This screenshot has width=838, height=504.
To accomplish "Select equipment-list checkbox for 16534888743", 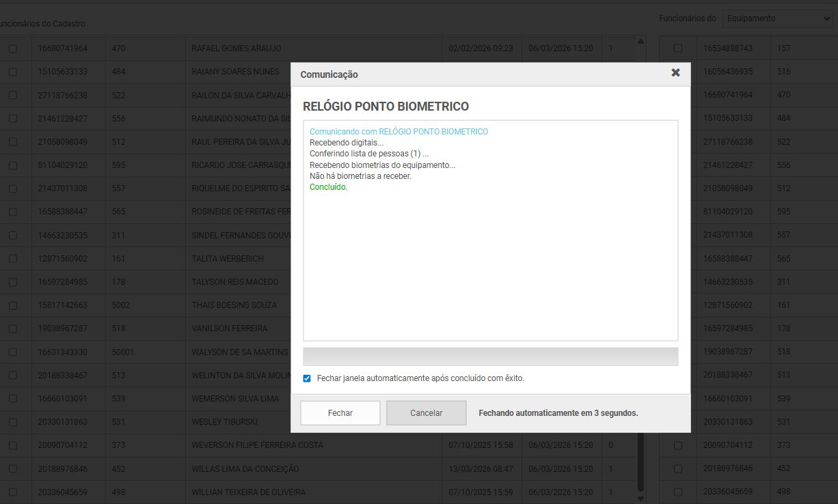I will 678,48.
